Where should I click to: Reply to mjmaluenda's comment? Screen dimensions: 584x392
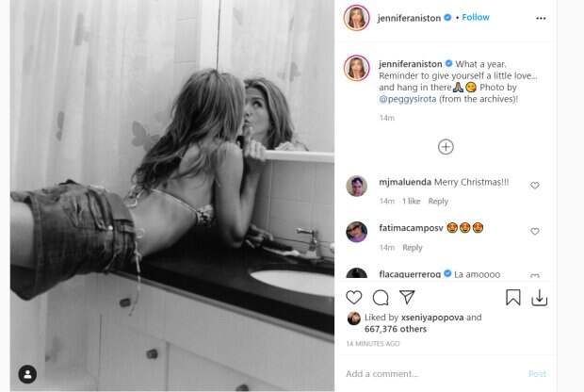438,202
